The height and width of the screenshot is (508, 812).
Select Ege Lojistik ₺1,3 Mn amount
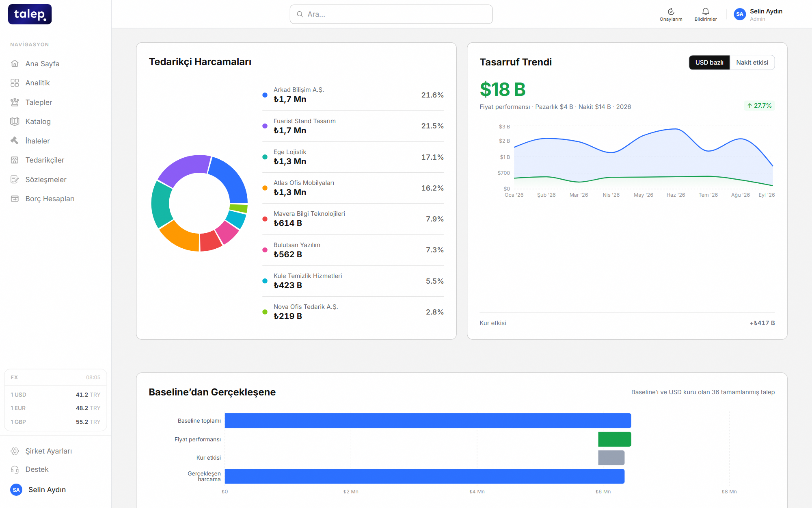(290, 161)
